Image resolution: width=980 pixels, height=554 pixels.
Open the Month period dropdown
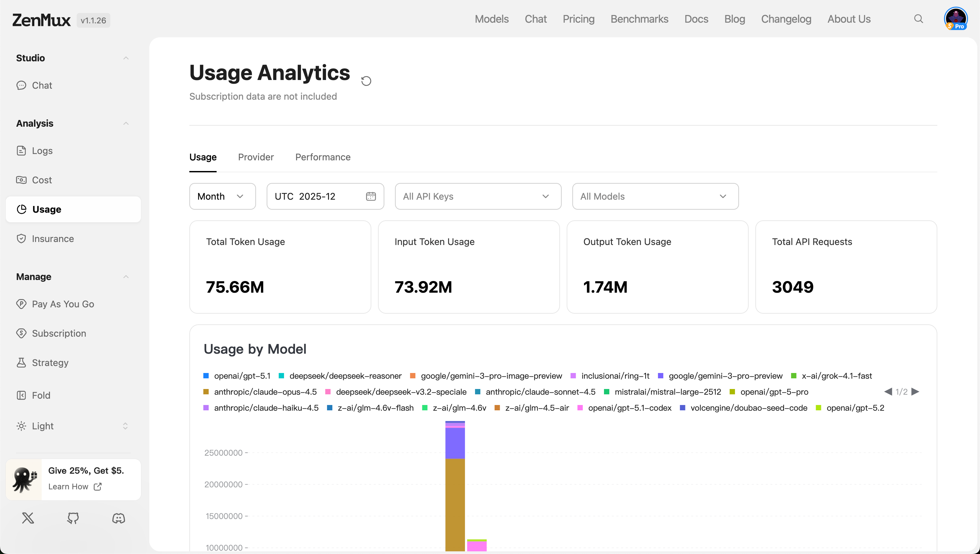(222, 196)
